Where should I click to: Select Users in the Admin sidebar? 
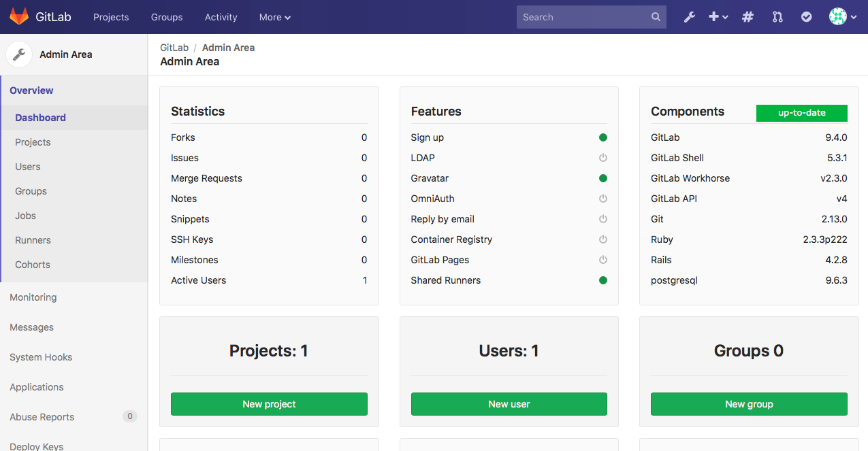pos(27,167)
